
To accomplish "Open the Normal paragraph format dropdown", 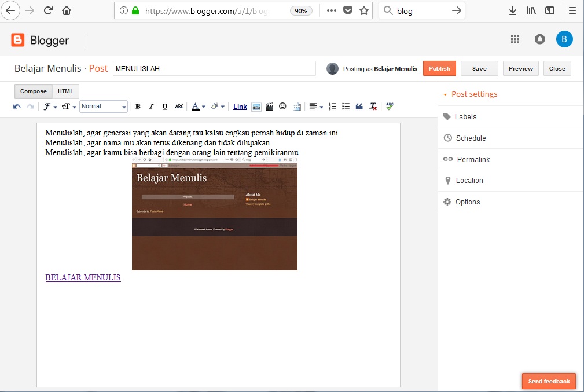I will point(103,107).
